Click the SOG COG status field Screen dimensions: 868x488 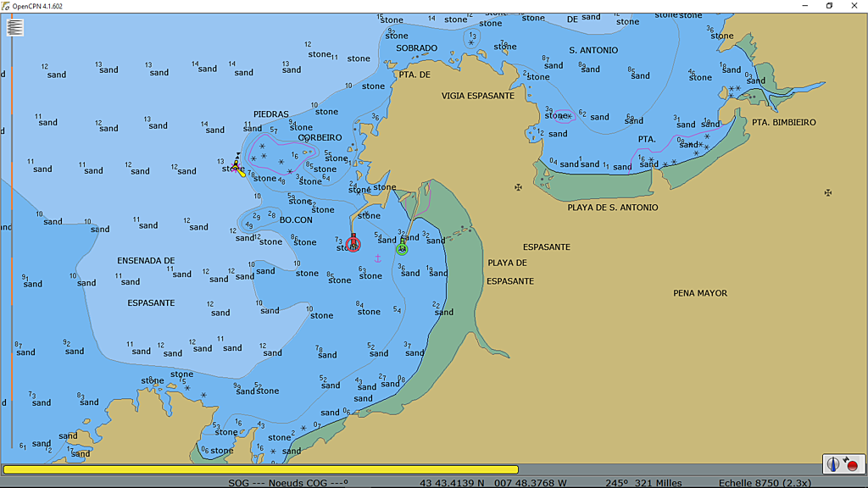[x=288, y=483]
